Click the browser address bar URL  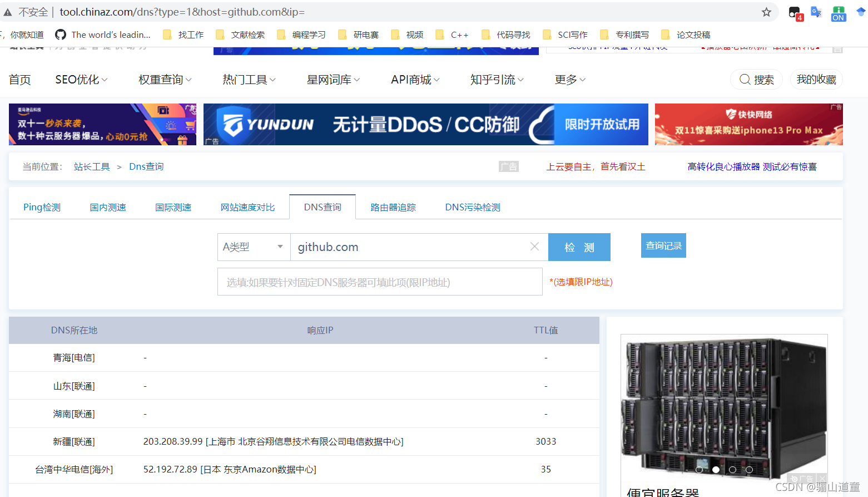coord(182,12)
